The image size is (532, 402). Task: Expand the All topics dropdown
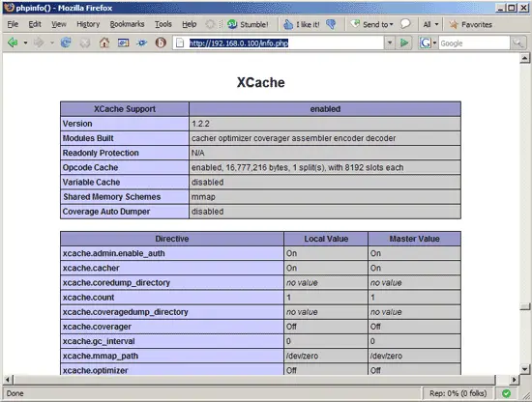coord(430,24)
